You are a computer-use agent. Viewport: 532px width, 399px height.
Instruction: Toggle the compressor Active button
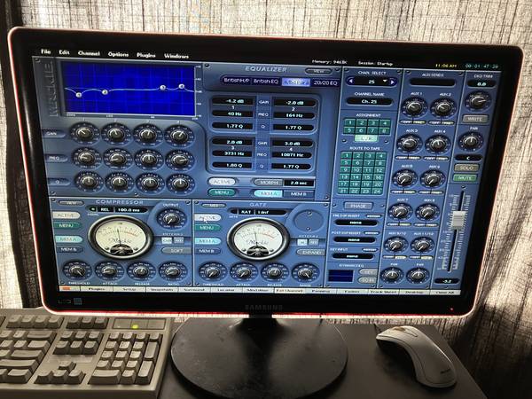(x=66, y=215)
